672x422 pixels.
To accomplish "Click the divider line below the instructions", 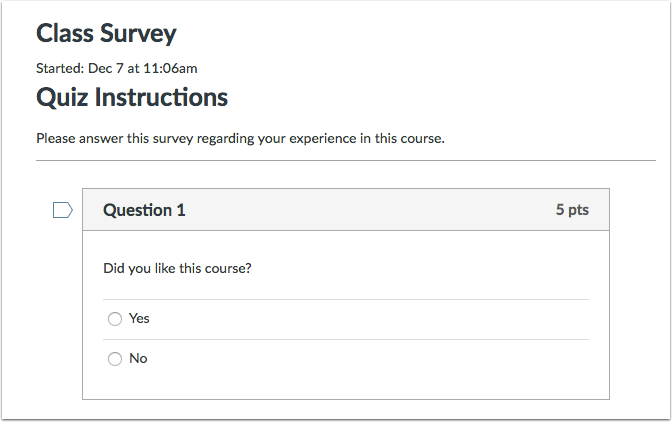I will [345, 160].
